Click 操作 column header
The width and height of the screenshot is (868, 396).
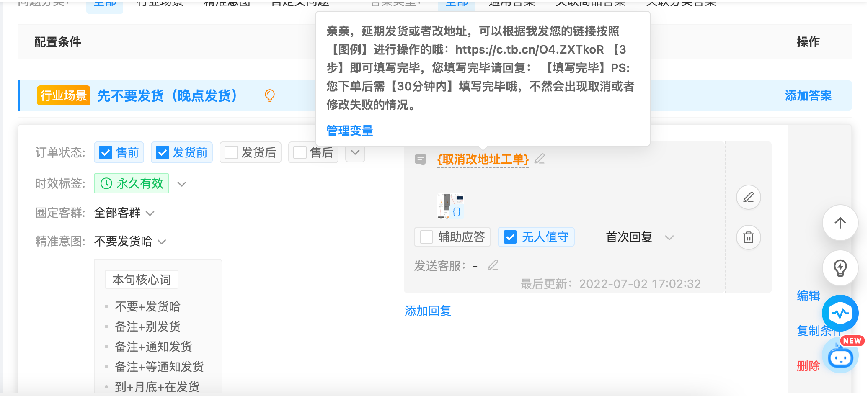point(809,42)
